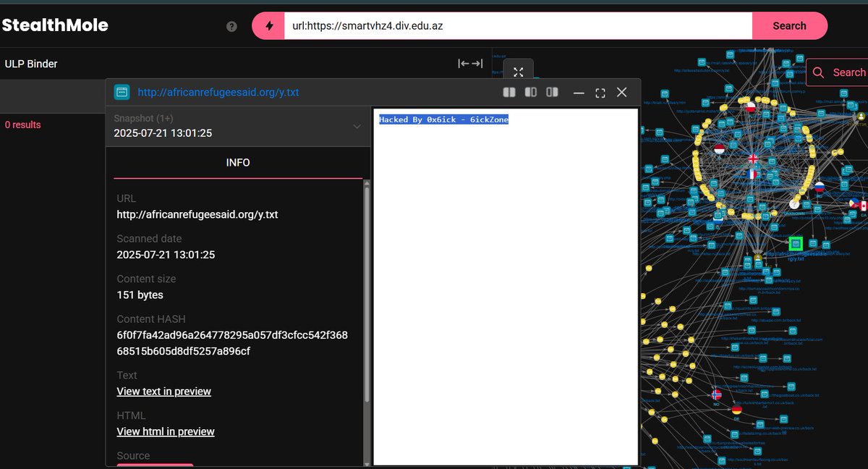
Task: Select equal split panel layout icon
Action: (x=509, y=93)
